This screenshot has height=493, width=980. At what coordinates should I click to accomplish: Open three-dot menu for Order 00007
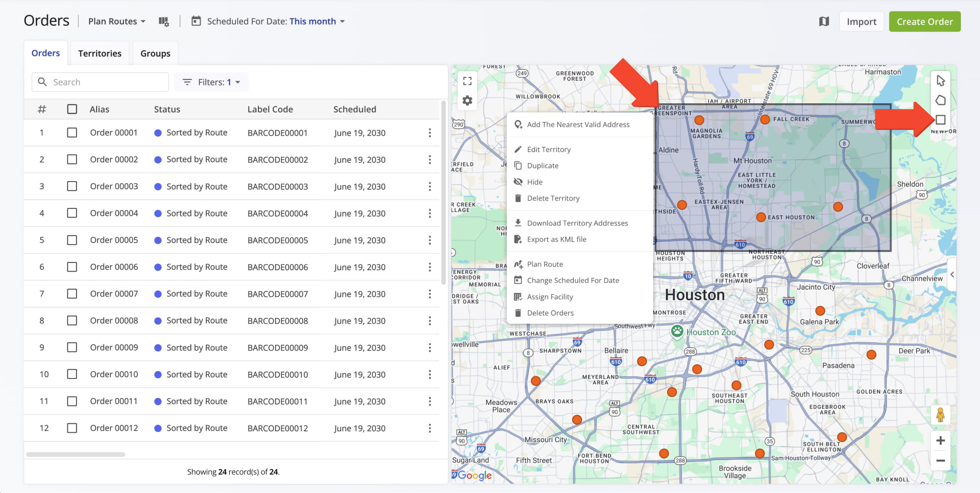tap(430, 294)
